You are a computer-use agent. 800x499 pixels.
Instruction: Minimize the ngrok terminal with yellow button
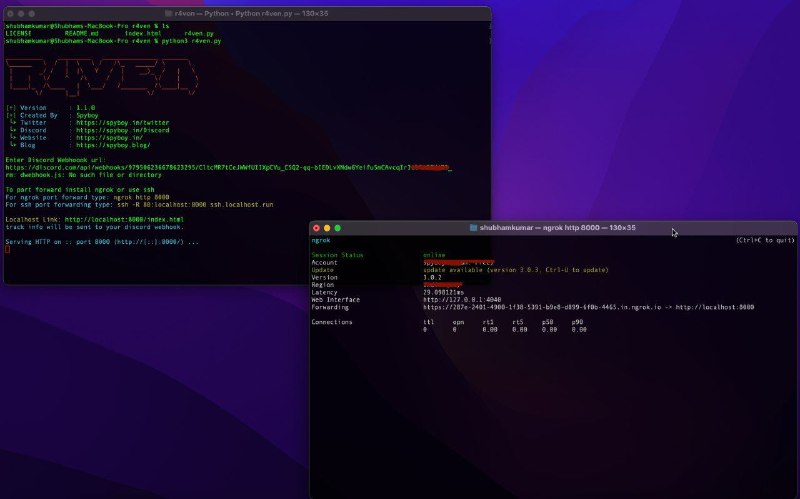pyautogui.click(x=327, y=228)
